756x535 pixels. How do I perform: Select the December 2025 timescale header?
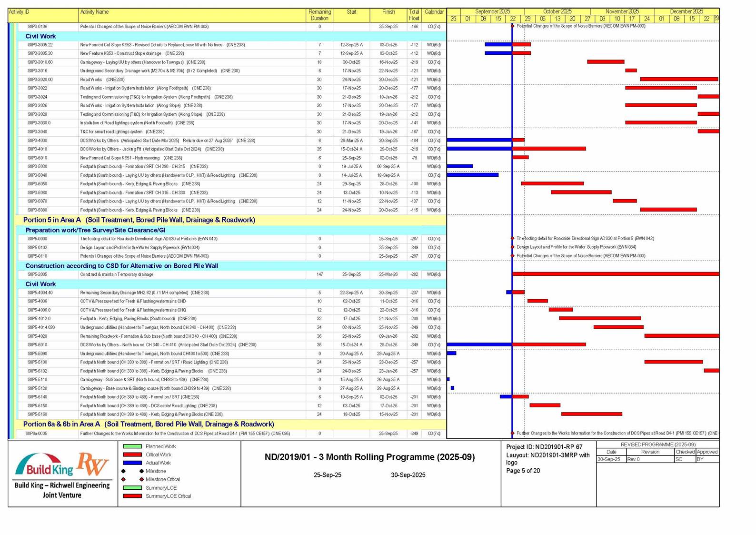[686, 11]
